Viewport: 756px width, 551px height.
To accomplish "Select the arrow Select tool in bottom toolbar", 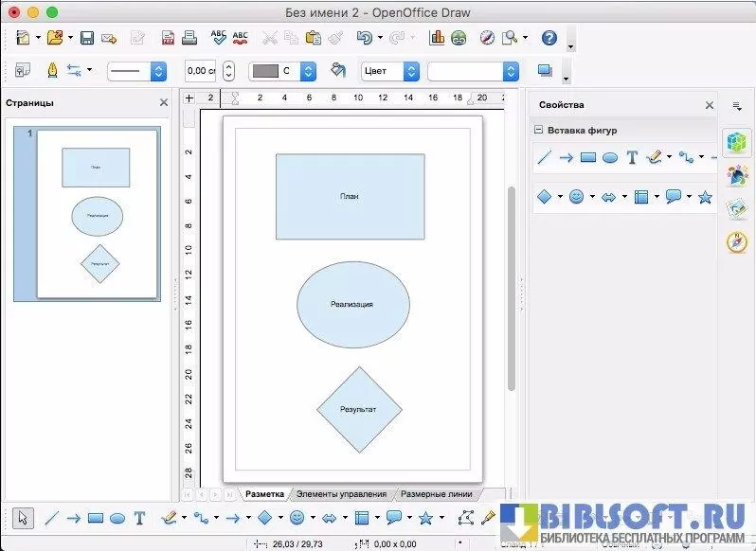I will (24, 518).
